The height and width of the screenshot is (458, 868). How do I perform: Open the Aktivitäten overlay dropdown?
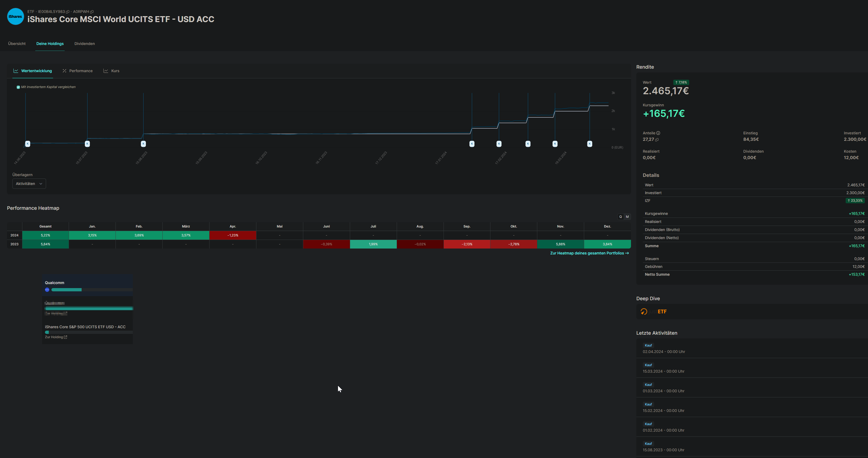tap(29, 184)
